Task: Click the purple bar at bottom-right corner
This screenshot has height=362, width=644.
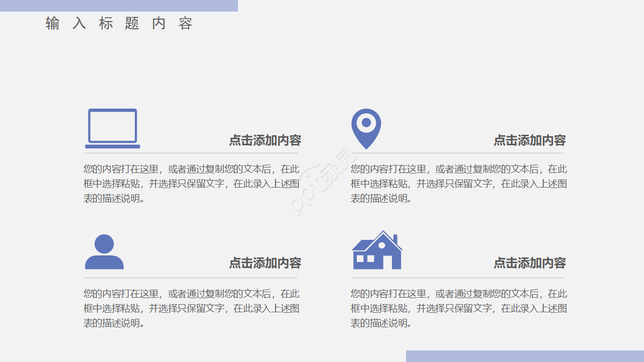Action: [525, 357]
